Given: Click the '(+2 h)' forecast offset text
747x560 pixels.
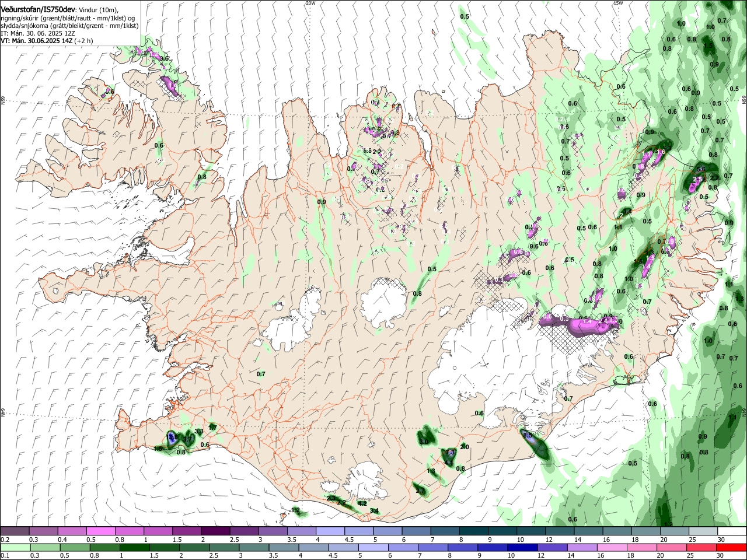Looking at the screenshot, I should tap(84, 41).
